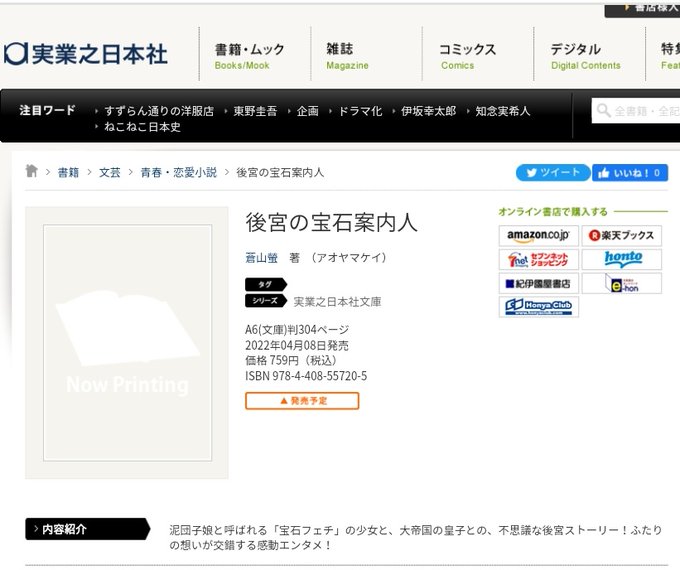
Task: Click the 伊坂幸太郎 keyword link
Action: pyautogui.click(x=428, y=111)
